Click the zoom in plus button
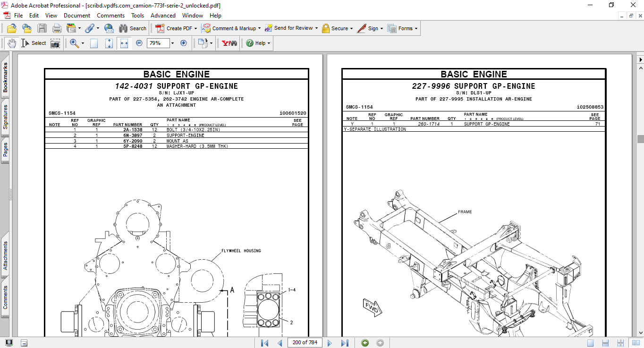644x348 pixels. click(184, 43)
